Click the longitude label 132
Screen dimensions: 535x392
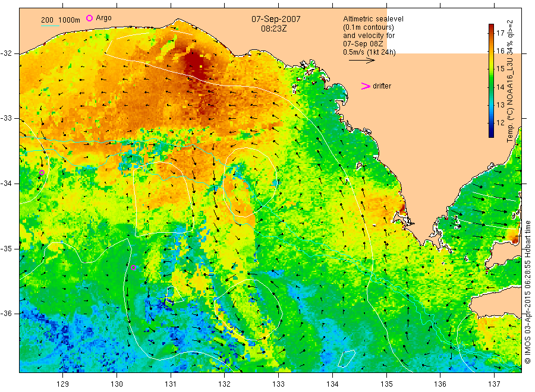225,384
